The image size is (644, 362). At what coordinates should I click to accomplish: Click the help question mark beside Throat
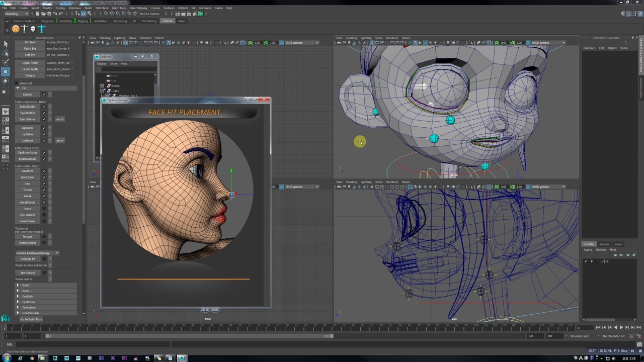pos(50,190)
